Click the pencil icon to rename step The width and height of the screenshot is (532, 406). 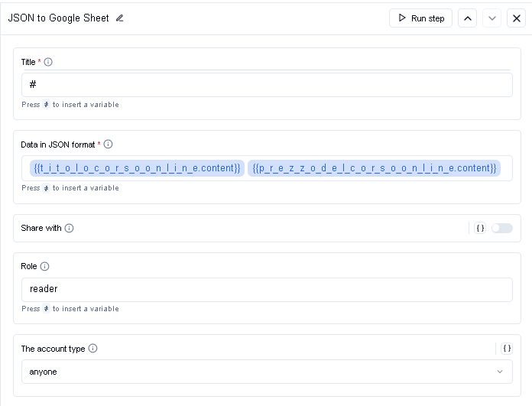tap(119, 18)
